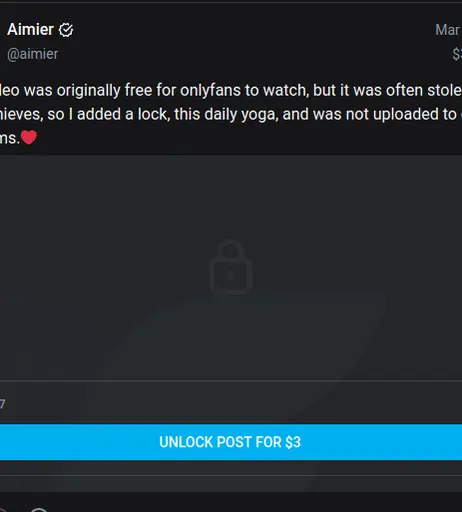Viewport: 462px width, 512px height.
Task: Click the blurred locked video preview area
Action: [231, 268]
